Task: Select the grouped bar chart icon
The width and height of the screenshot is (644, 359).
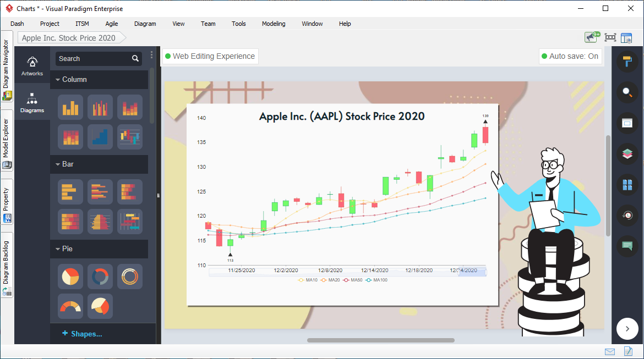Action: (x=100, y=192)
